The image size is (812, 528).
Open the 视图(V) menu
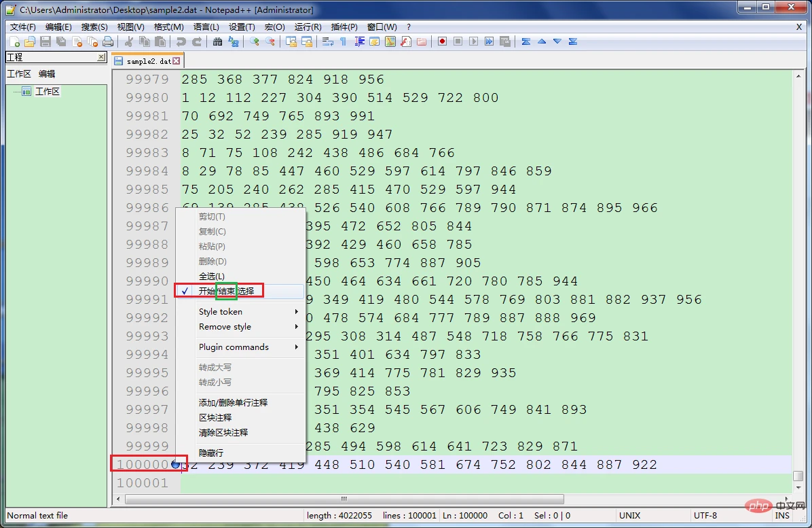click(130, 27)
